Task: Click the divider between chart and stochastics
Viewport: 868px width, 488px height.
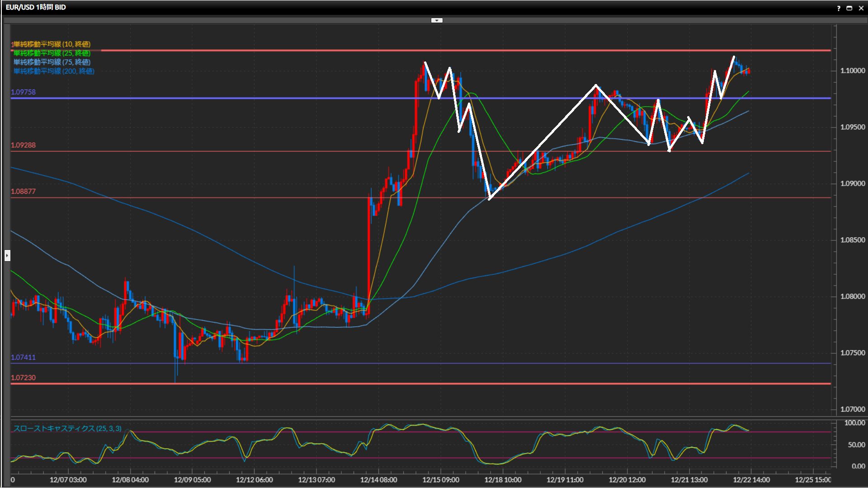Action: click(x=420, y=418)
